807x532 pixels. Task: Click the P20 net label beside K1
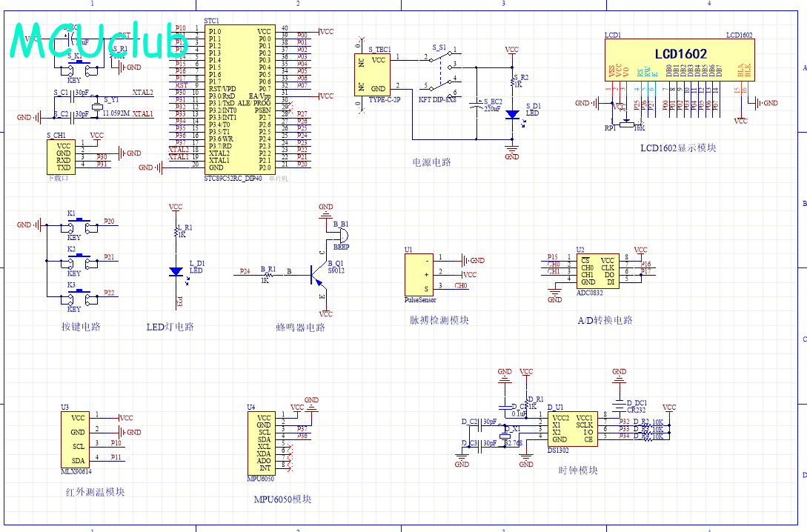[109, 222]
